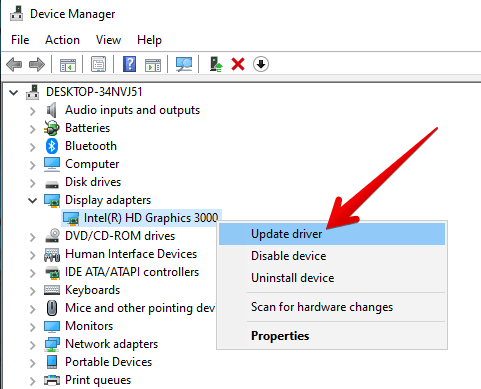Choose Update driver from context menu
The width and height of the screenshot is (481, 389).
click(x=332, y=234)
